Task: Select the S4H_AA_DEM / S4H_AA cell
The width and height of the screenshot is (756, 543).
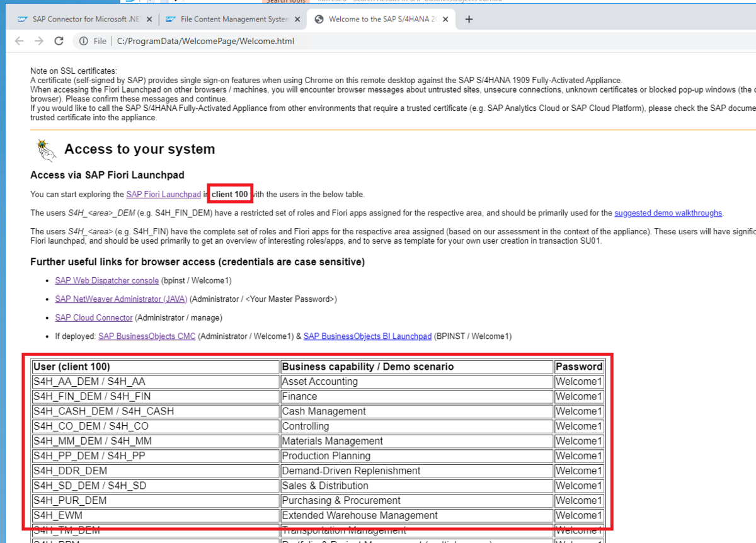Action: (155, 382)
